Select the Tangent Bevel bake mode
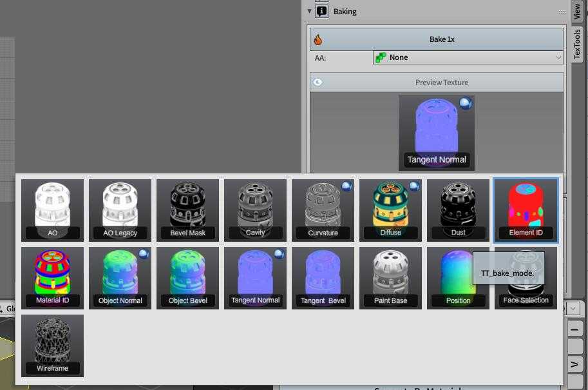The width and height of the screenshot is (588, 390). pos(323,278)
